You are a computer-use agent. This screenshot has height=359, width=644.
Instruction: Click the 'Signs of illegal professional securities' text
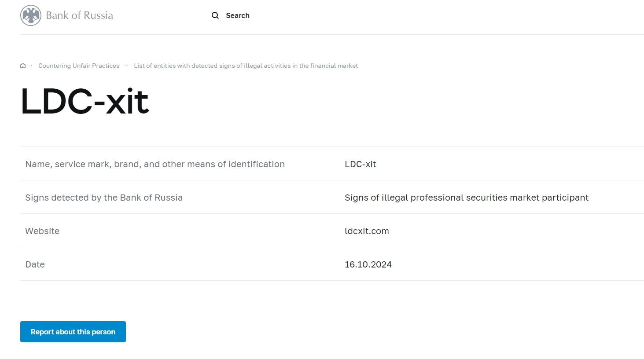pyautogui.click(x=466, y=198)
